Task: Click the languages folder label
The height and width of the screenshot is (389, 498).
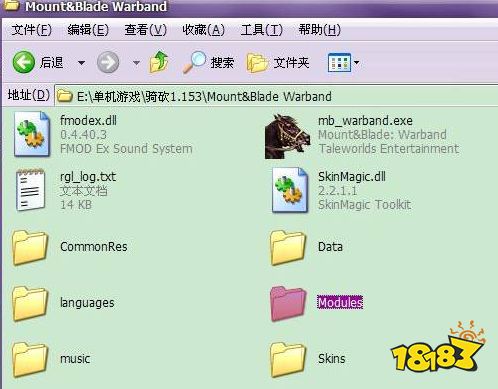Action: click(x=87, y=303)
